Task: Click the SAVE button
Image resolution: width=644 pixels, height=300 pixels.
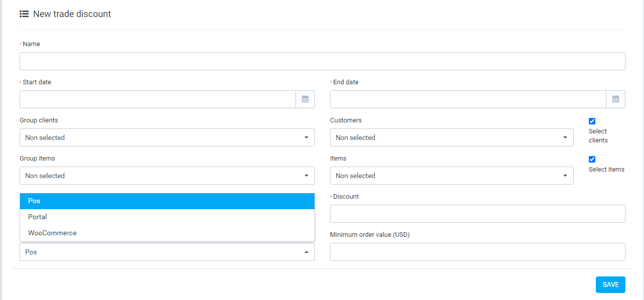Action: click(x=610, y=284)
